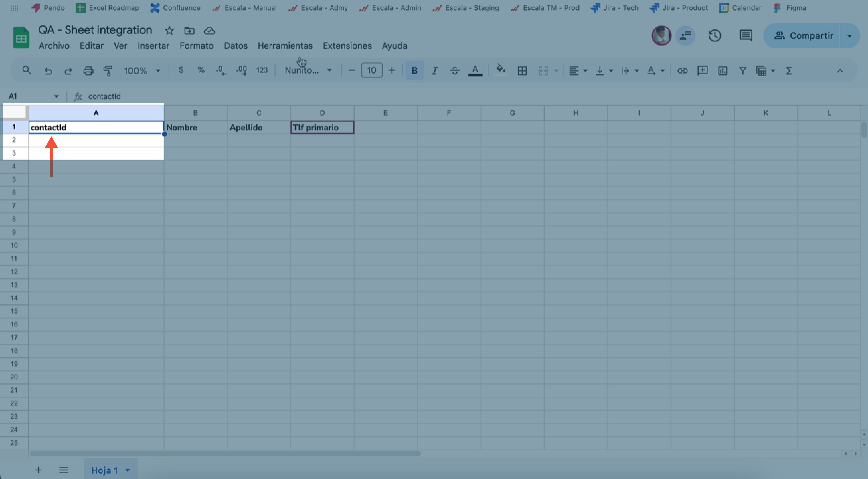
Task: Open the Insertar menu
Action: 153,46
